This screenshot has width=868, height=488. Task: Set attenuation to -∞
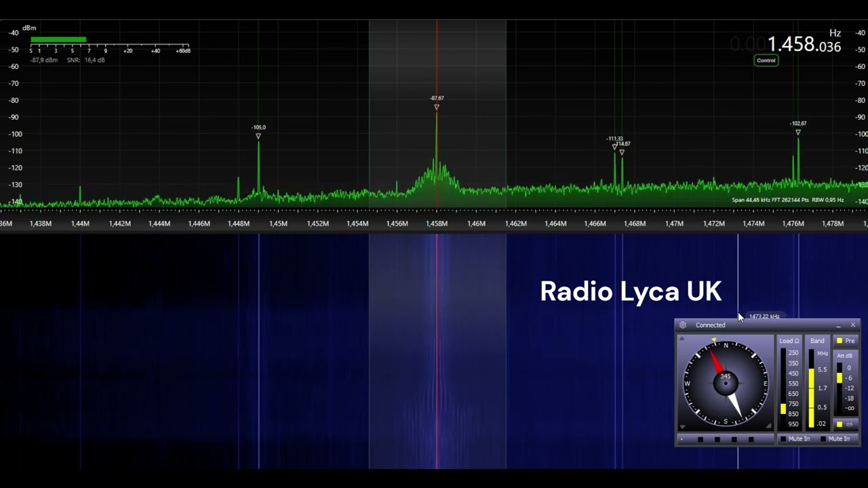click(x=849, y=408)
